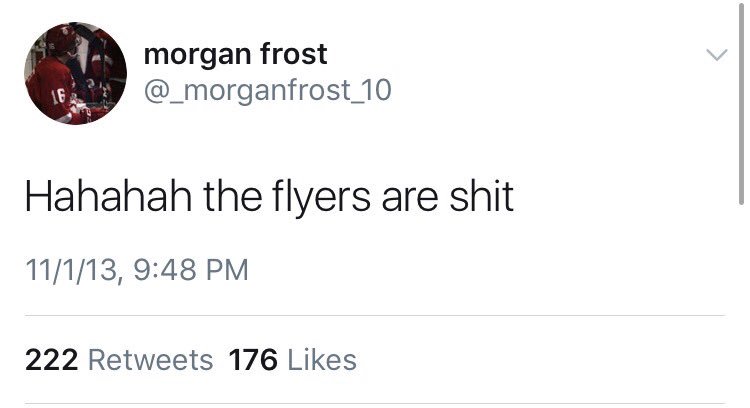Click the word Retweets in stats row
Screen dimensions: 750x408
(151, 360)
